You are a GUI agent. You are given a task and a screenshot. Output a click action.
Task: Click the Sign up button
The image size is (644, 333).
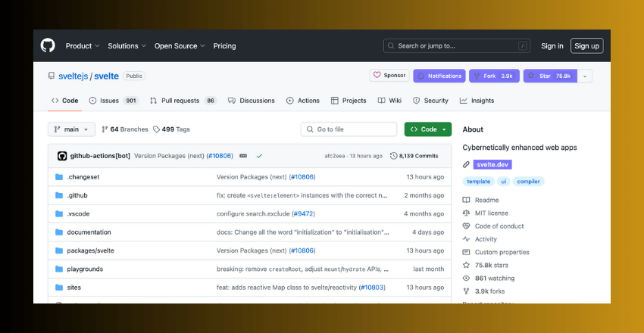pos(586,46)
